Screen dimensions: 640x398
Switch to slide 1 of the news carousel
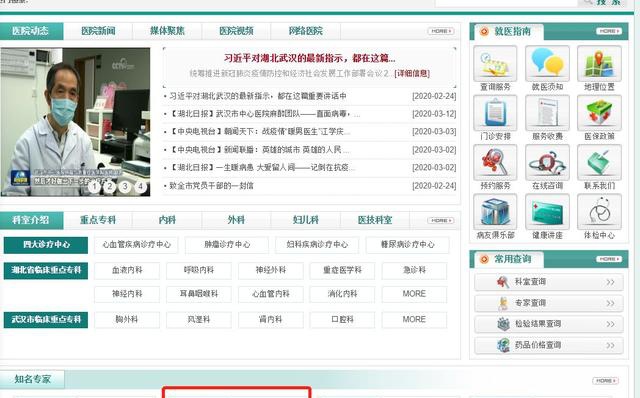(x=94, y=187)
